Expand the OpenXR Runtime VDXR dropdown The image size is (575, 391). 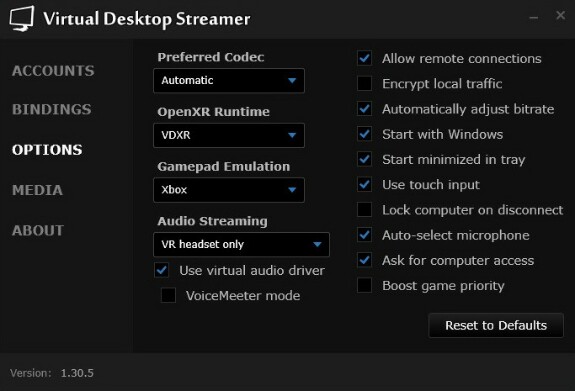point(229,135)
